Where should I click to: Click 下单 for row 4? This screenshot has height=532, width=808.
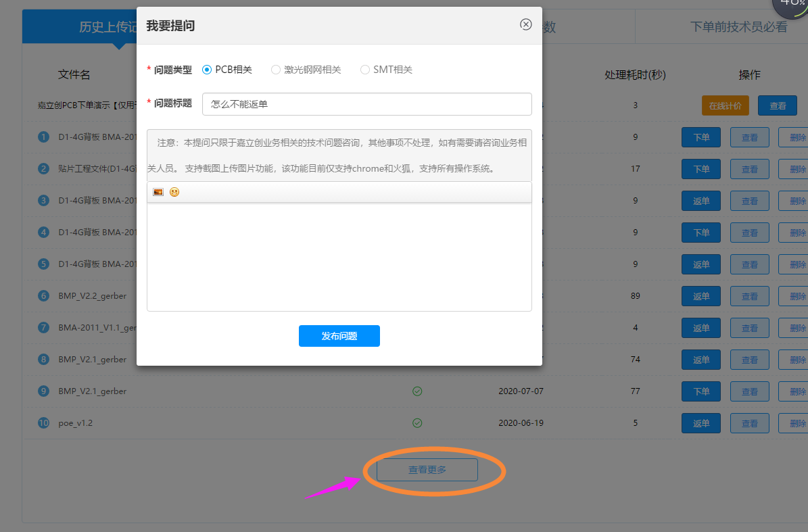point(700,233)
